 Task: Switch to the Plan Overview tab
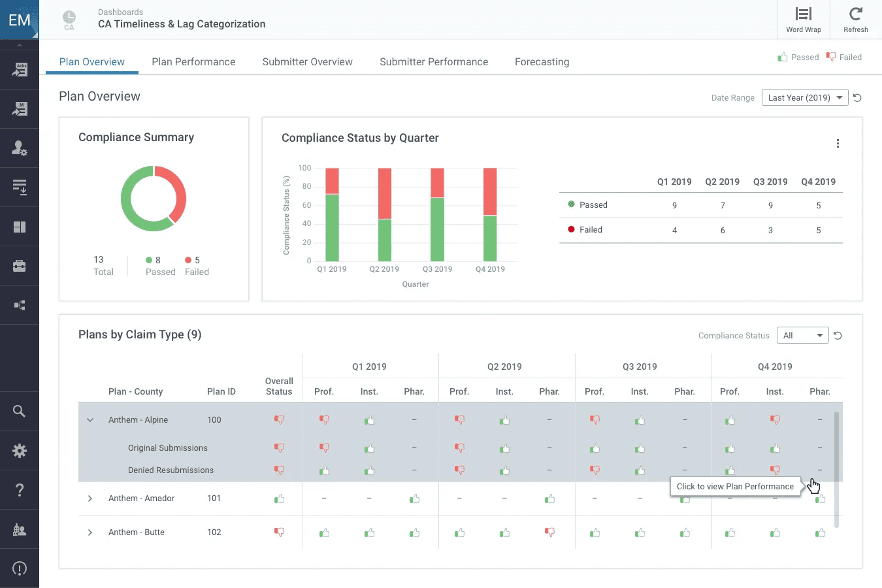pos(92,62)
